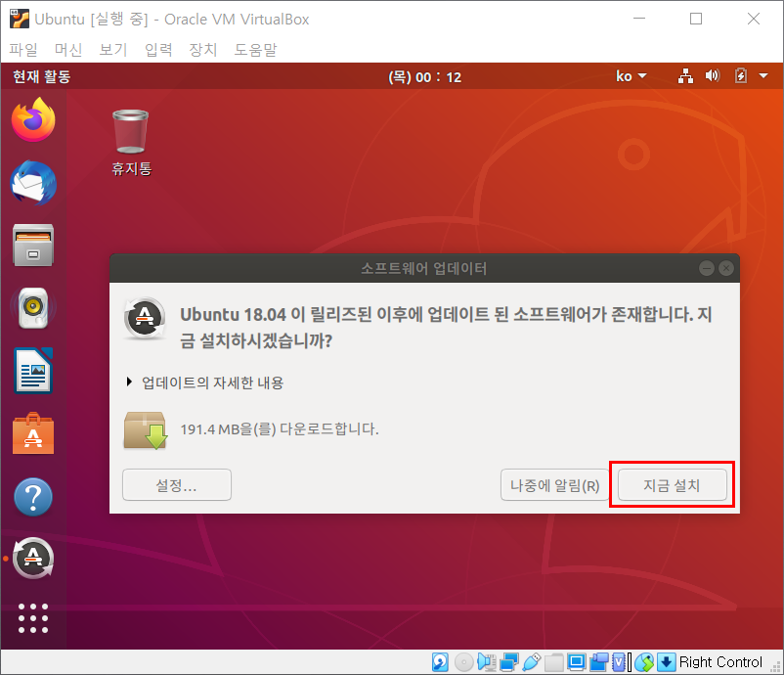Screen dimensions: 784x675
Task: Click the 소프트웨어 업데이터 title bar
Action: [424, 269]
